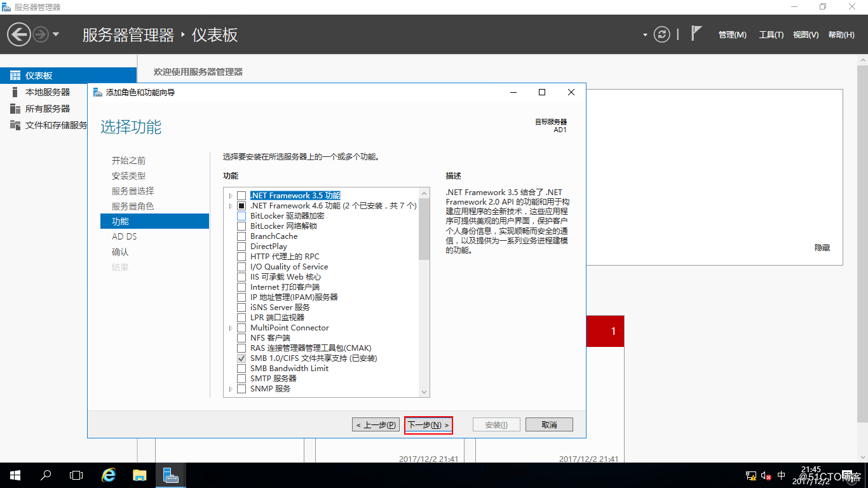Expand the MultiPoint Connector tree node

pyautogui.click(x=231, y=328)
